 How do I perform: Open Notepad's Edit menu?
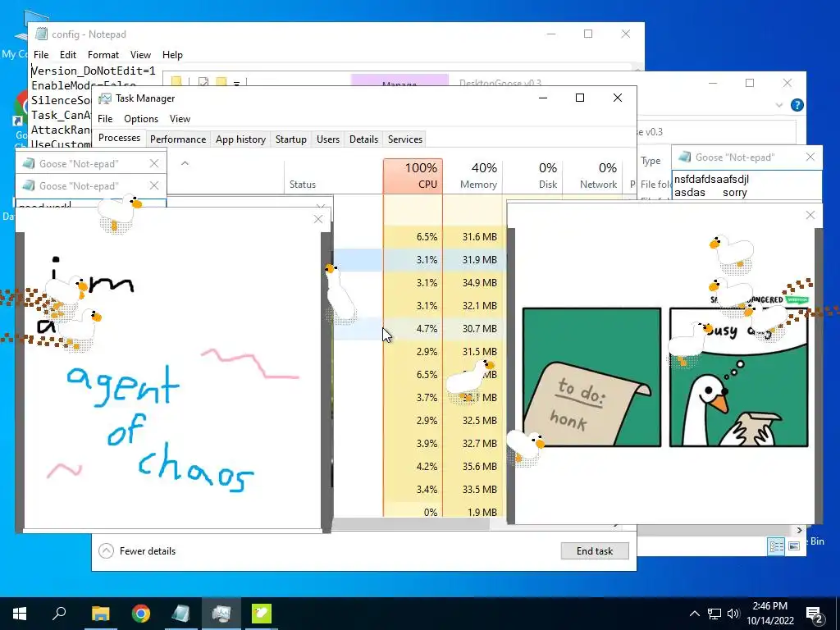click(x=67, y=55)
